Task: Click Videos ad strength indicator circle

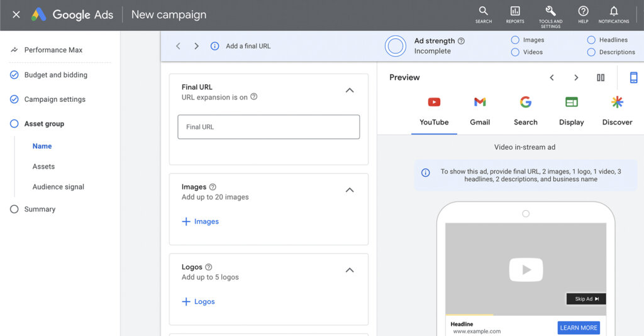Action: pos(515,52)
